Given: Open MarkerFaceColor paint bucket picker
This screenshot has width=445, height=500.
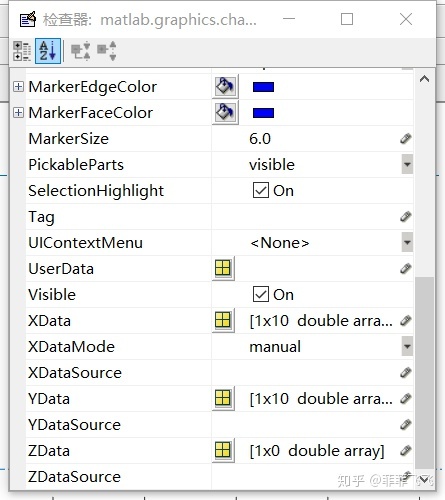Looking at the screenshot, I should pyautogui.click(x=225, y=113).
